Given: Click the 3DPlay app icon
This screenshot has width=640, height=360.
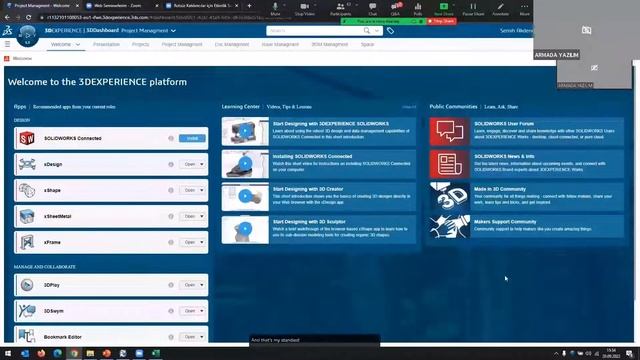Looking at the screenshot, I should click(27, 285).
